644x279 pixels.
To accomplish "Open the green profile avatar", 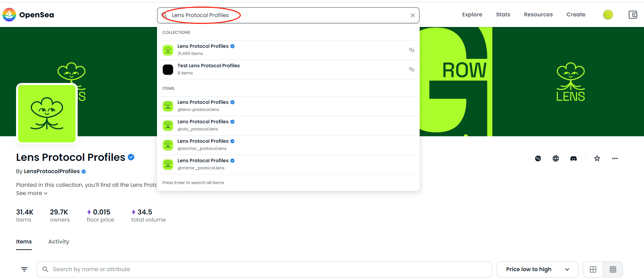I will [608, 15].
